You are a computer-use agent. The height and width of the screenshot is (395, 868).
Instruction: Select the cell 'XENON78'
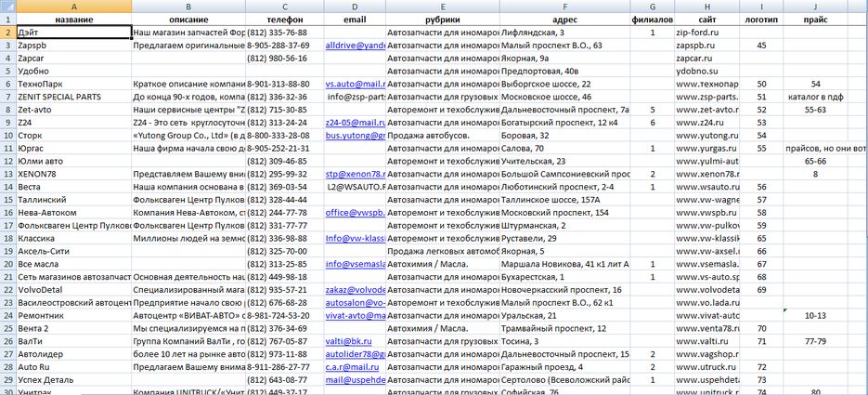[x=73, y=174]
